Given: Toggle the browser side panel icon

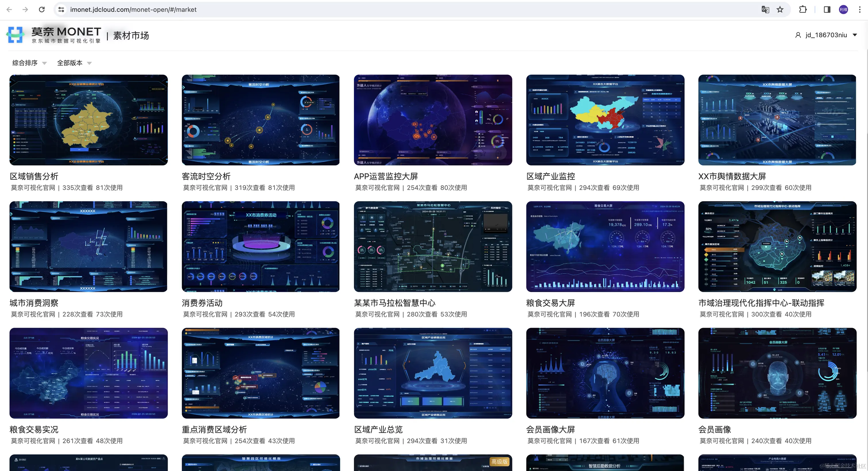Looking at the screenshot, I should pos(827,9).
